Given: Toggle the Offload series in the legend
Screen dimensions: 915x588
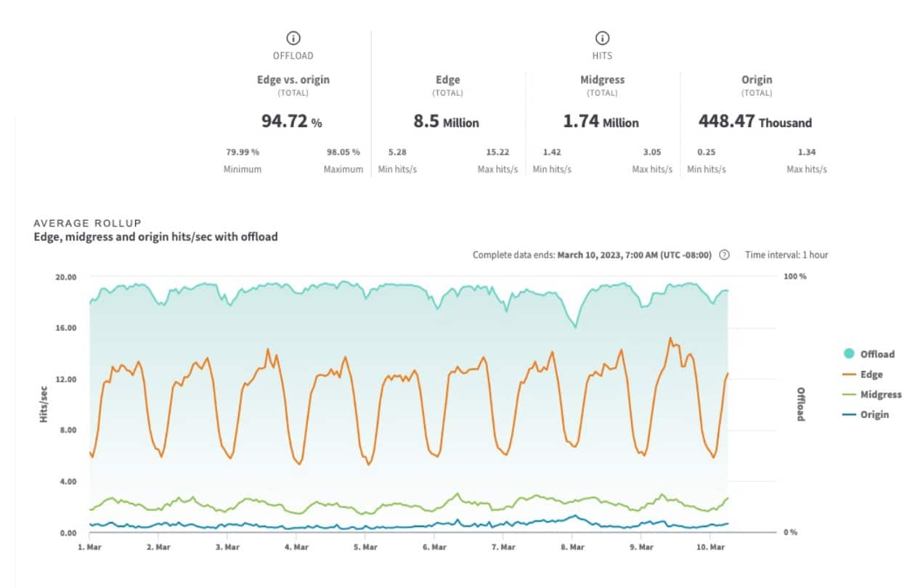Looking at the screenshot, I should pyautogui.click(x=877, y=354).
